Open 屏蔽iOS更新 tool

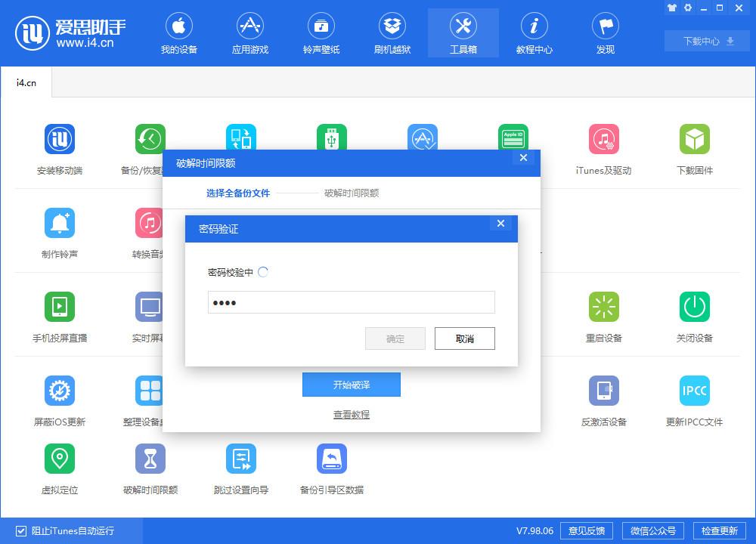click(60, 401)
